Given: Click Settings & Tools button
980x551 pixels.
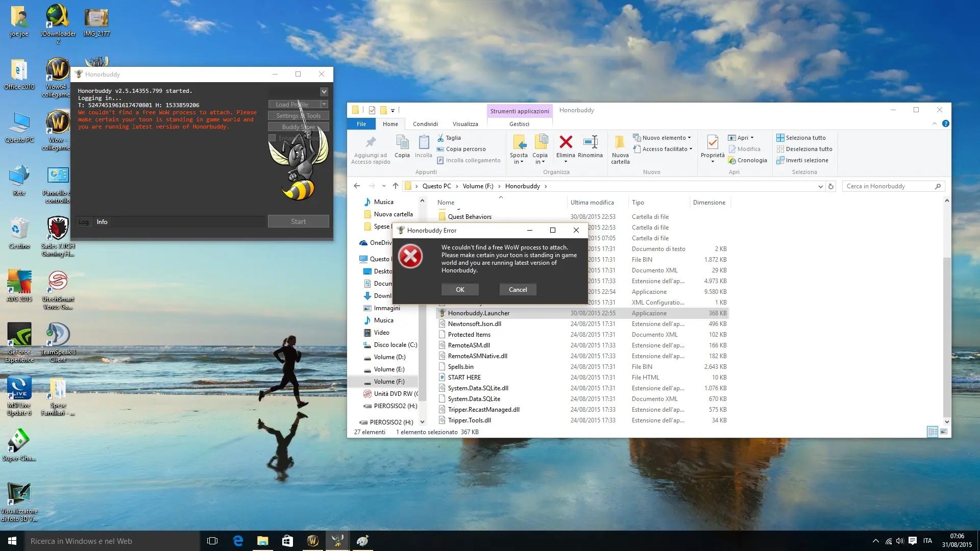Looking at the screenshot, I should pos(298,116).
